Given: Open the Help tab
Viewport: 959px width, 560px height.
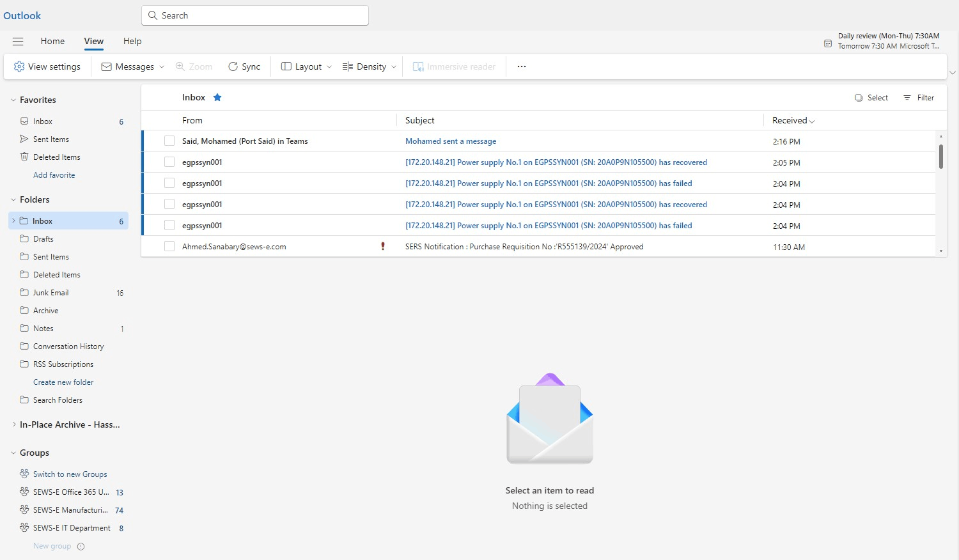Looking at the screenshot, I should (132, 41).
